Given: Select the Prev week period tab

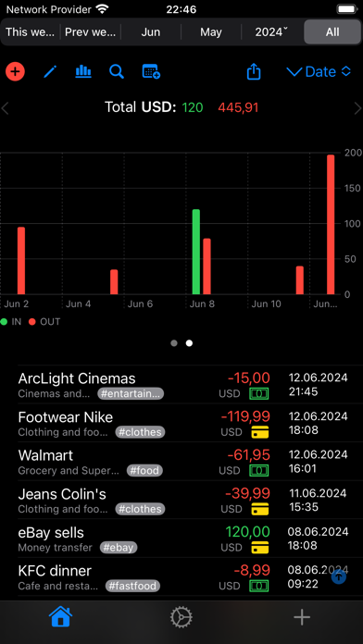Looking at the screenshot, I should pos(91,32).
